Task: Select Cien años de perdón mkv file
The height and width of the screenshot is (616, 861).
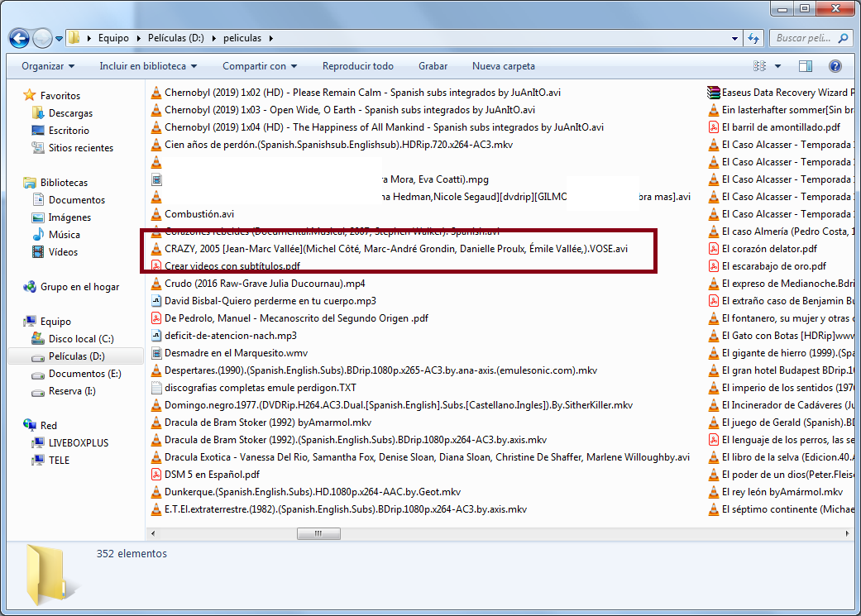Action: tap(338, 145)
